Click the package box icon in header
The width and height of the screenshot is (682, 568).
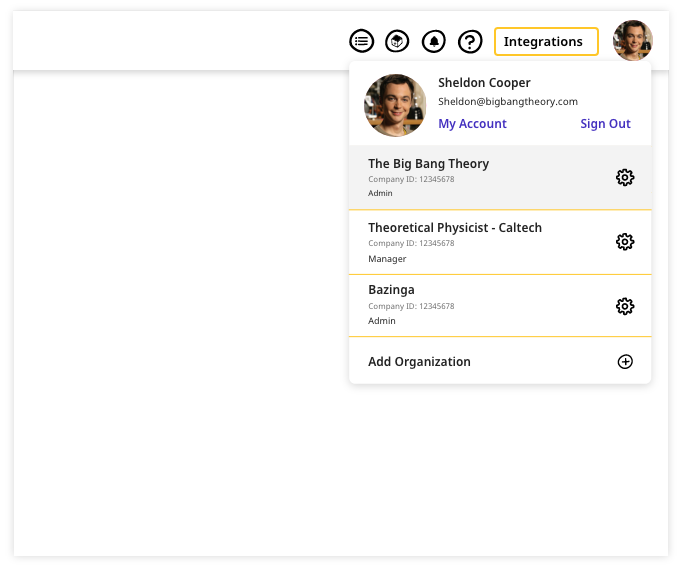pyautogui.click(x=397, y=41)
